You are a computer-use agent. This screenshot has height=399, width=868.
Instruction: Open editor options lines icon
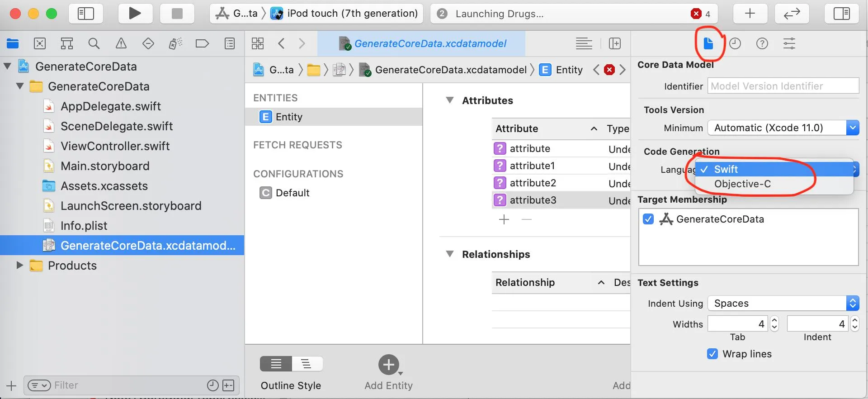[x=584, y=43]
